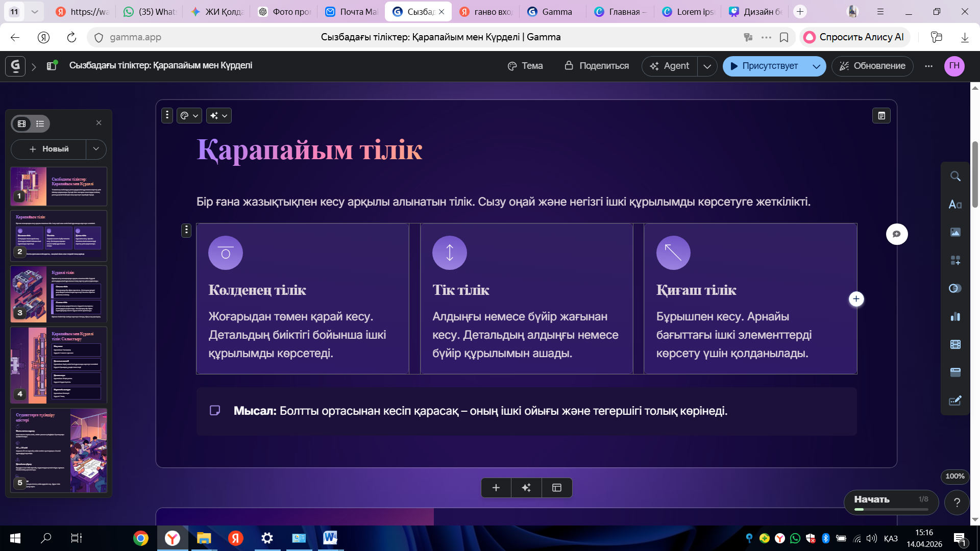The image size is (980, 551).
Task: Open the Тема theme menu
Action: click(525, 66)
